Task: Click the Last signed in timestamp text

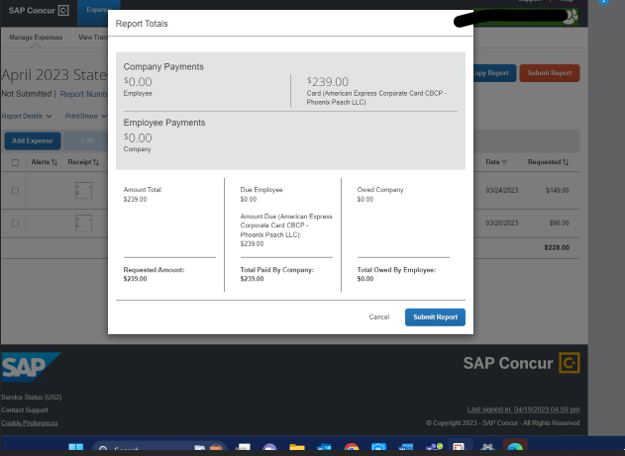Action: point(523,410)
